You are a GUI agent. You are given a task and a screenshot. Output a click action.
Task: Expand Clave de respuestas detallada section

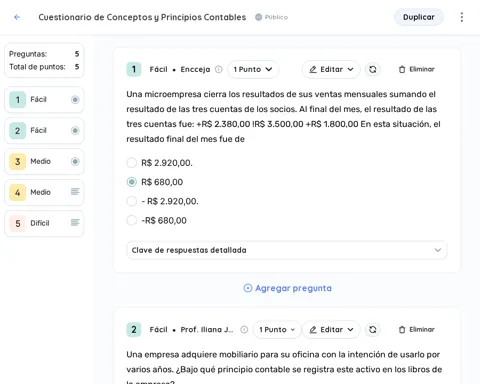(287, 250)
